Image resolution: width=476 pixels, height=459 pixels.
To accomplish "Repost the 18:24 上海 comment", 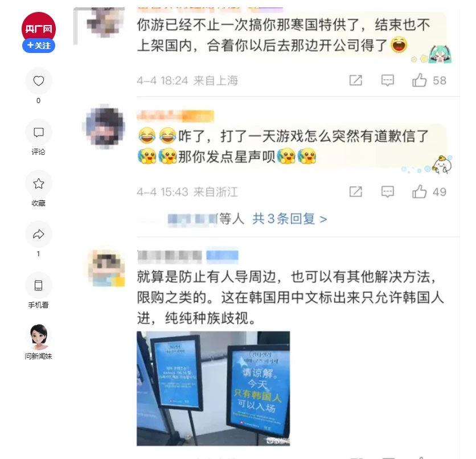I will click(356, 80).
